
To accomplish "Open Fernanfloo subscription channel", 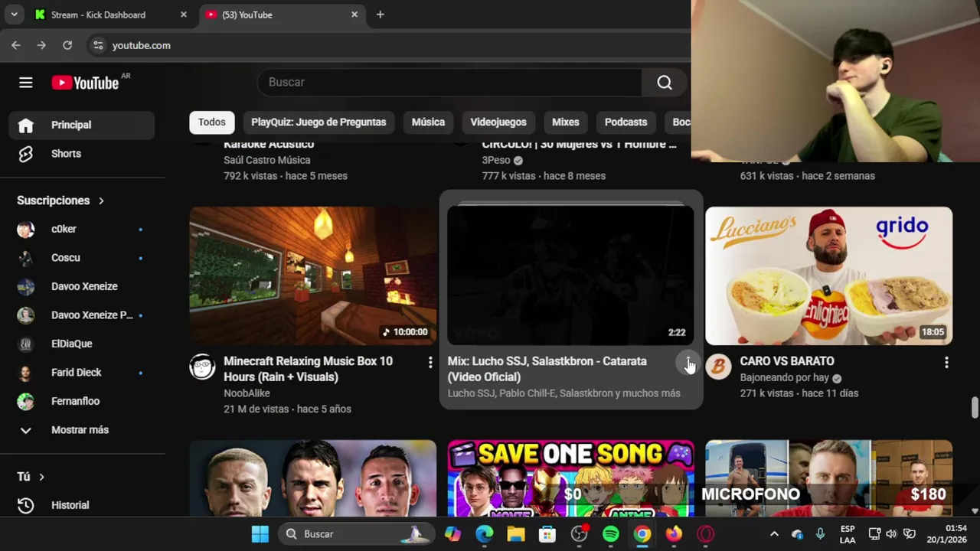I will pyautogui.click(x=82, y=401).
